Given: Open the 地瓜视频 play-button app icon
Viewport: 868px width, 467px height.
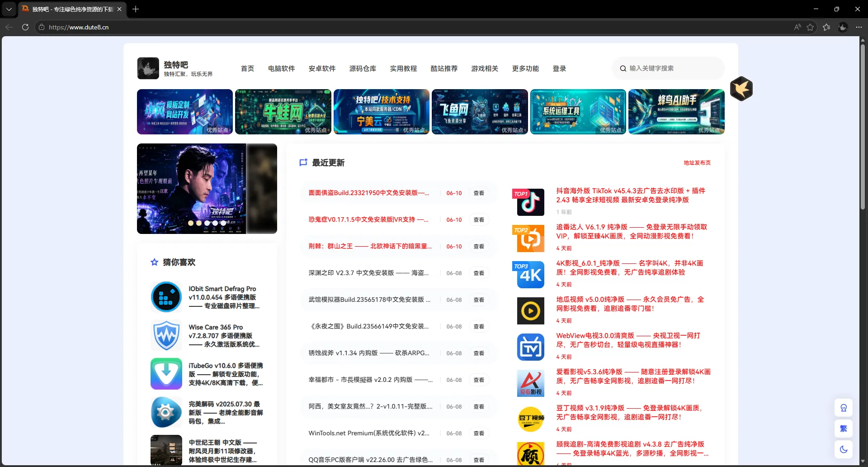Looking at the screenshot, I should coord(530,311).
